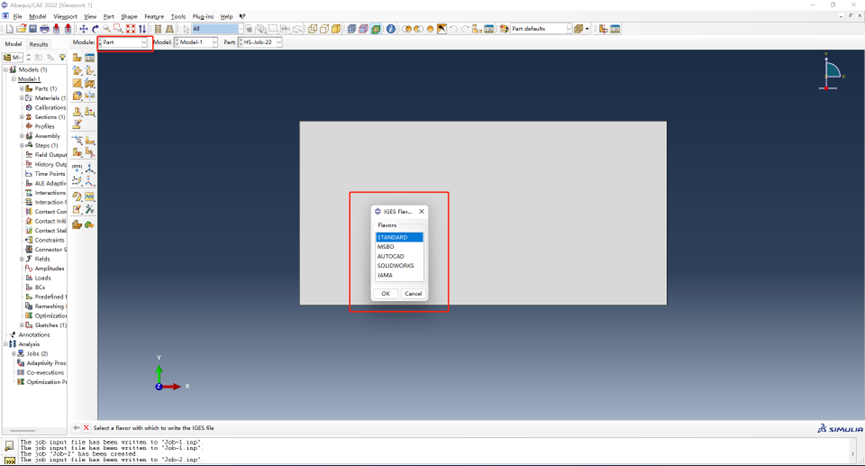Screen dimensions: 865x466
Task: Click the Auto-Fit View icon
Action: (130, 29)
